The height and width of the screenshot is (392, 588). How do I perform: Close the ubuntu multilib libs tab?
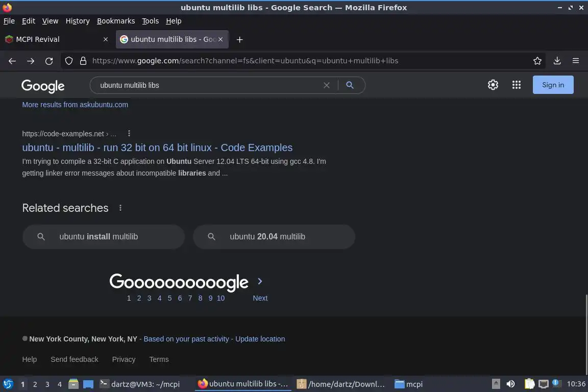point(220,39)
